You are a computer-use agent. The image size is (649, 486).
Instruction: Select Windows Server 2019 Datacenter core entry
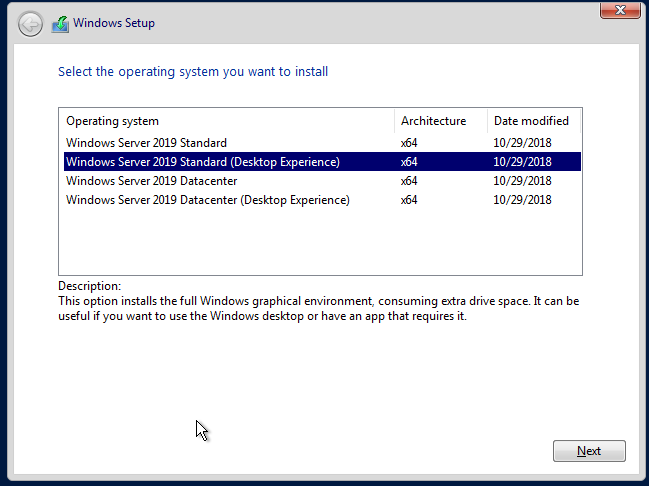pyautogui.click(x=322, y=181)
